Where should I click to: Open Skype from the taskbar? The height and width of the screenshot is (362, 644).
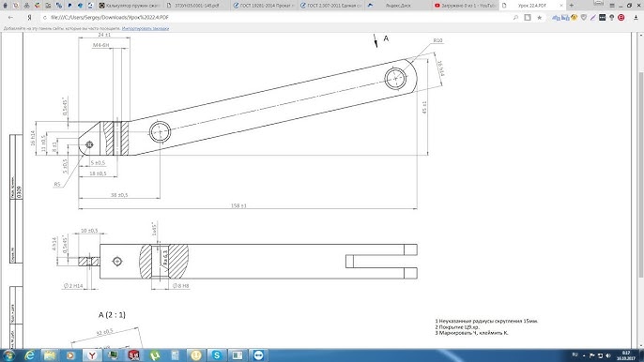(217, 355)
